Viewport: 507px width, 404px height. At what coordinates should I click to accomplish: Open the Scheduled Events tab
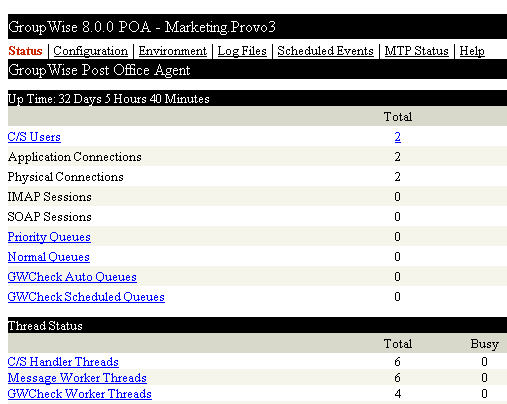click(x=325, y=51)
